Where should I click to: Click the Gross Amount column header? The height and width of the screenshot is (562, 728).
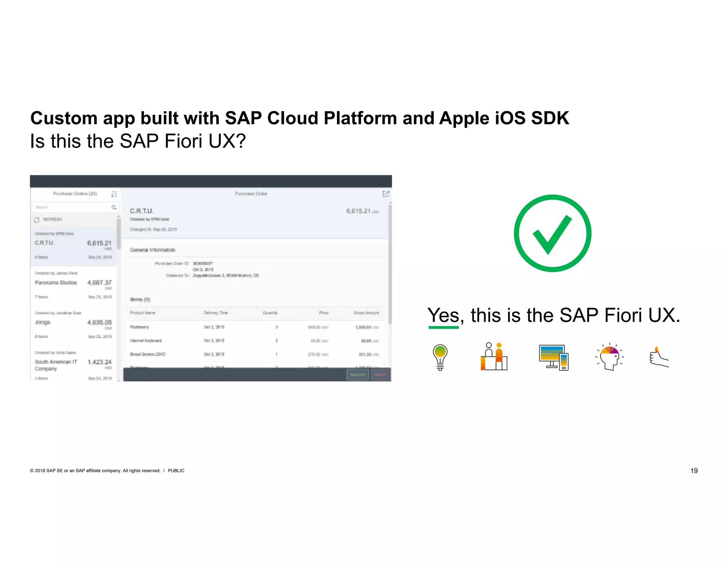tap(366, 313)
